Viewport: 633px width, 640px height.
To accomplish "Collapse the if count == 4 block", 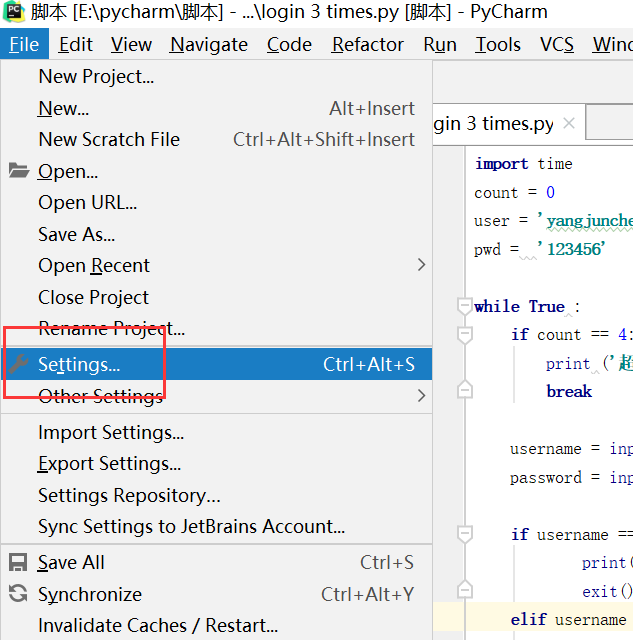I will [464, 335].
